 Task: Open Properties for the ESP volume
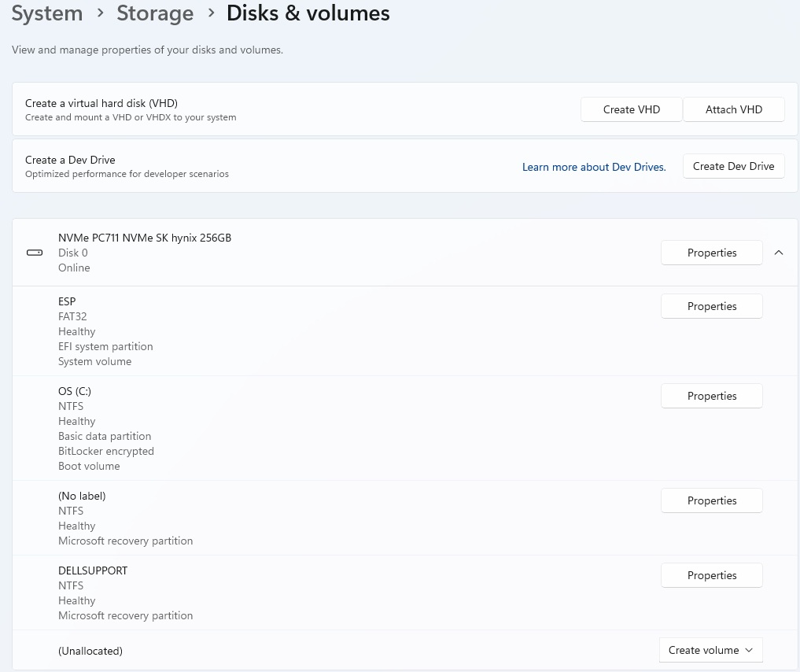coord(711,306)
